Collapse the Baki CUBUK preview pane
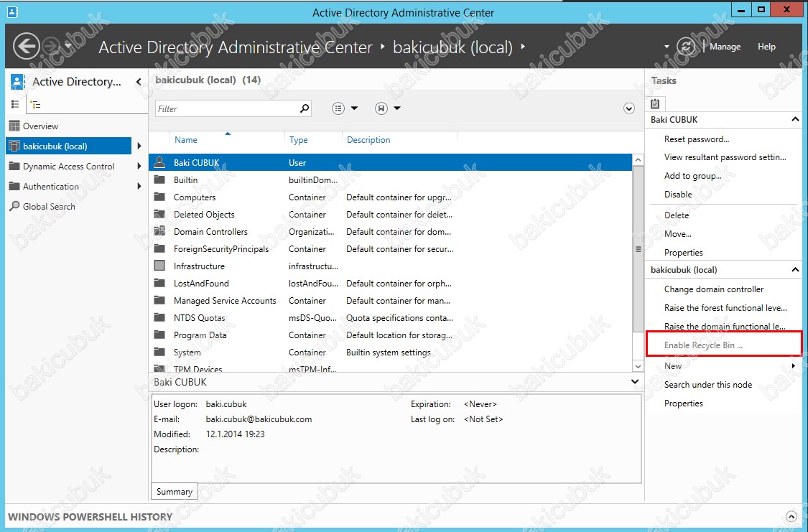The width and height of the screenshot is (808, 532). point(635,382)
